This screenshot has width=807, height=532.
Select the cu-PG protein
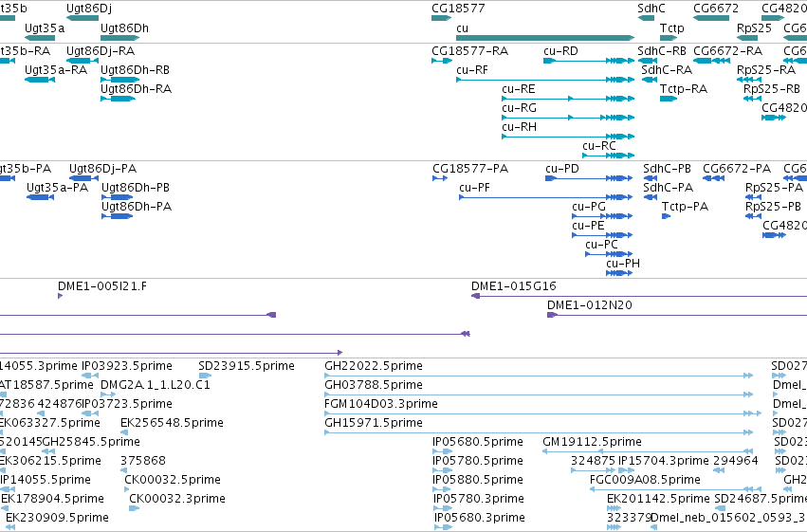(602, 216)
